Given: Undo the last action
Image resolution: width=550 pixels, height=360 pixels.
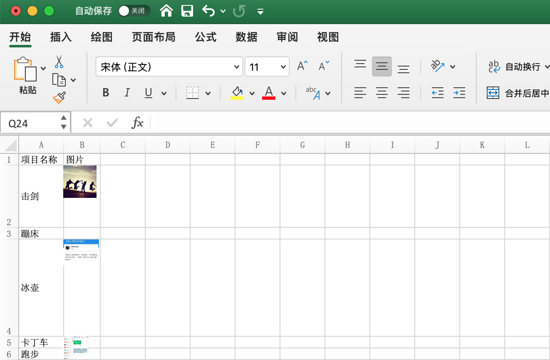Looking at the screenshot, I should 208,11.
